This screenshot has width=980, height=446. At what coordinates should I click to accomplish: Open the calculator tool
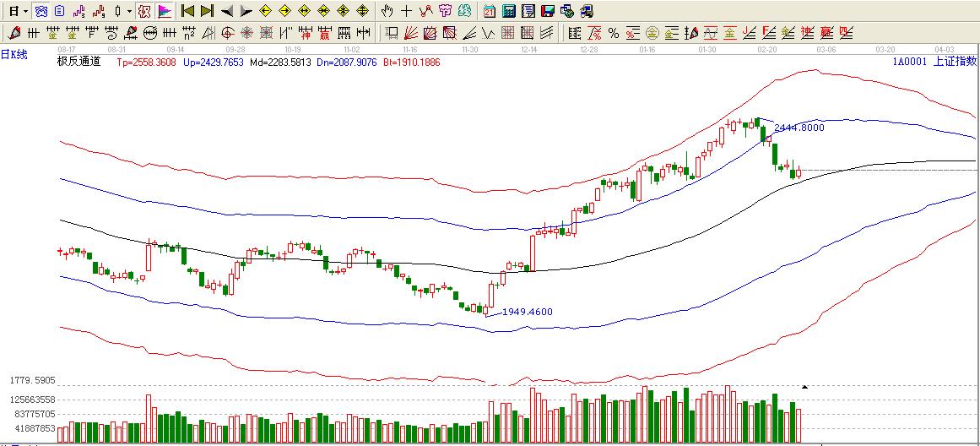[509, 11]
